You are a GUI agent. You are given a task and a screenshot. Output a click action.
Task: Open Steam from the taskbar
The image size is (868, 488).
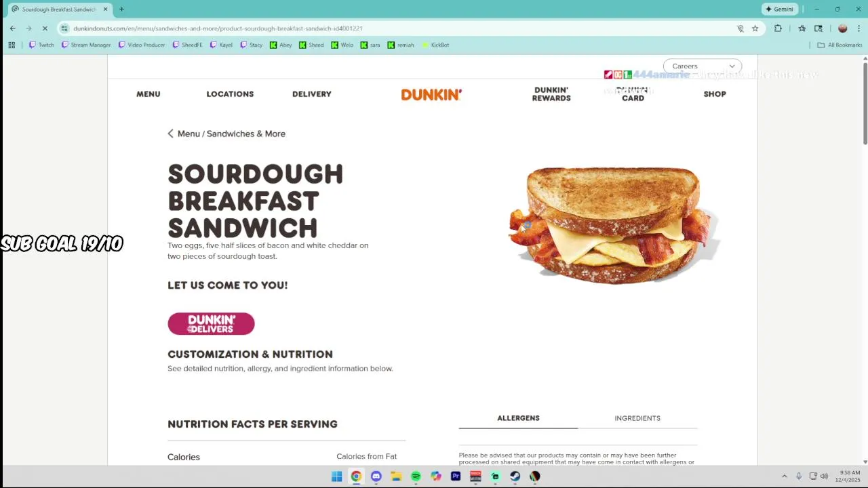(x=515, y=476)
